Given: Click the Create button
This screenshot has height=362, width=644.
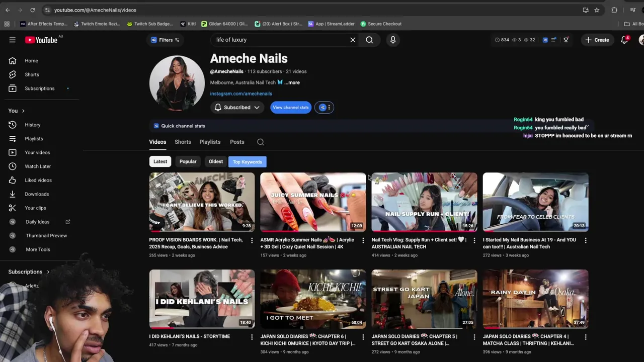Looking at the screenshot, I should pos(597,40).
